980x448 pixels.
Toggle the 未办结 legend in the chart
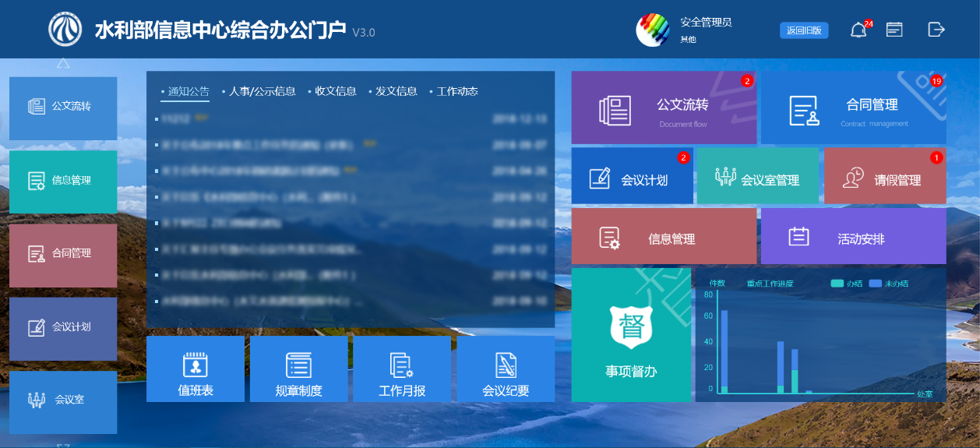[x=888, y=284]
